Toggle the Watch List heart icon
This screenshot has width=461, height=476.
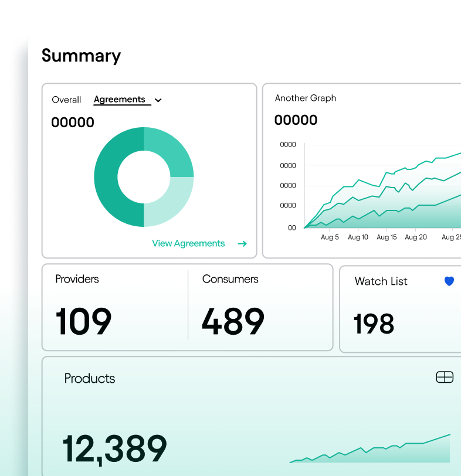tap(449, 281)
